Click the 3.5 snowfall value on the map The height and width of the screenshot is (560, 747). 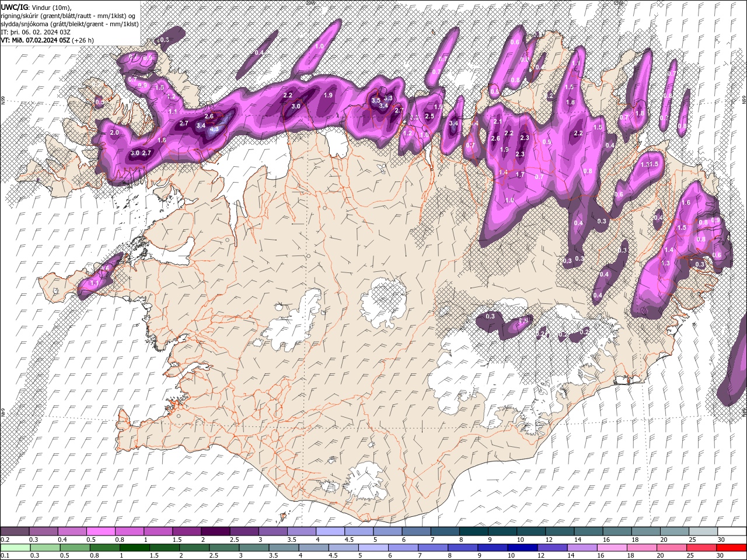[376, 100]
